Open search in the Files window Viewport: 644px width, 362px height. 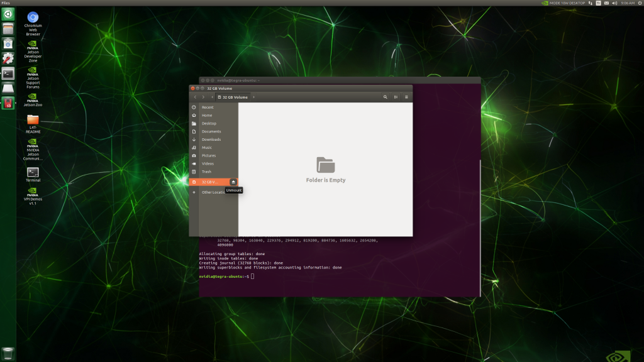point(385,97)
